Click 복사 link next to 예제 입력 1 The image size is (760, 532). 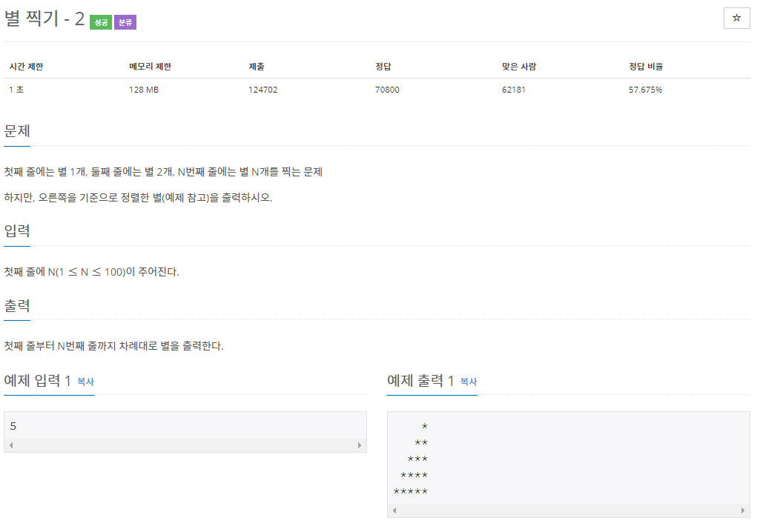click(x=86, y=382)
